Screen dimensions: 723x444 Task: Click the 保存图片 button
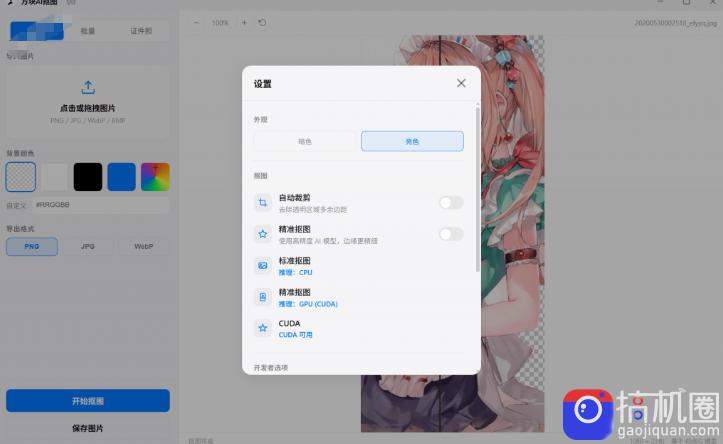point(88,428)
